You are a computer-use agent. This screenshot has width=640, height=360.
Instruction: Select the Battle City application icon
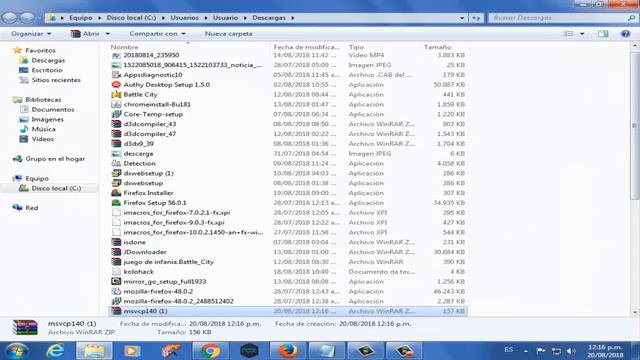(116, 94)
